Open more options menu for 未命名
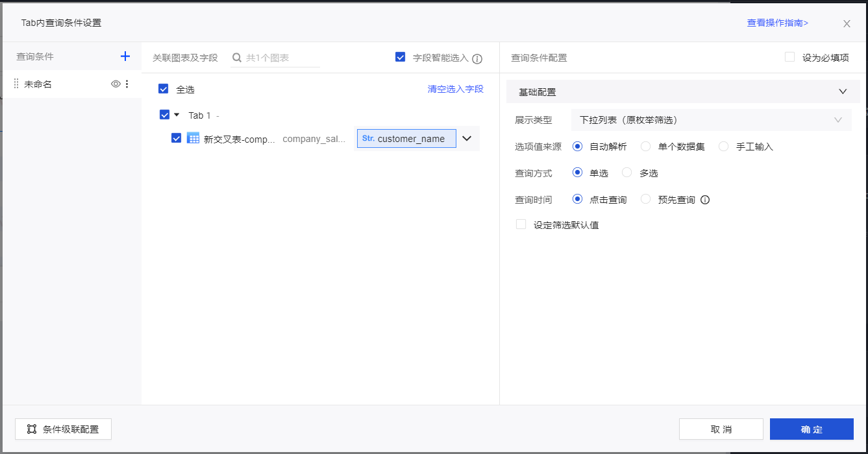868x454 pixels. point(127,84)
